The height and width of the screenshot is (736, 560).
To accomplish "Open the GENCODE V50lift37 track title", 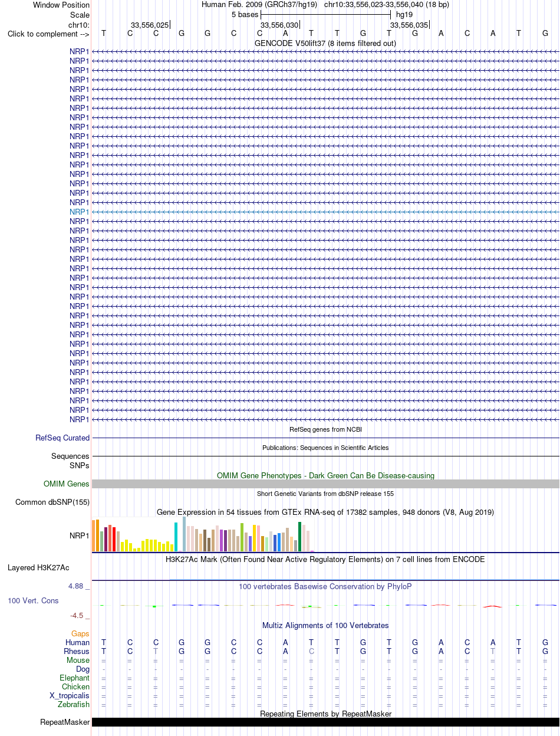I will 325,43.
